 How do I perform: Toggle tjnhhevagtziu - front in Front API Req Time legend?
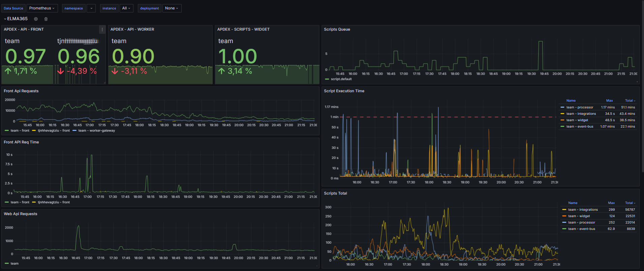[x=54, y=202]
